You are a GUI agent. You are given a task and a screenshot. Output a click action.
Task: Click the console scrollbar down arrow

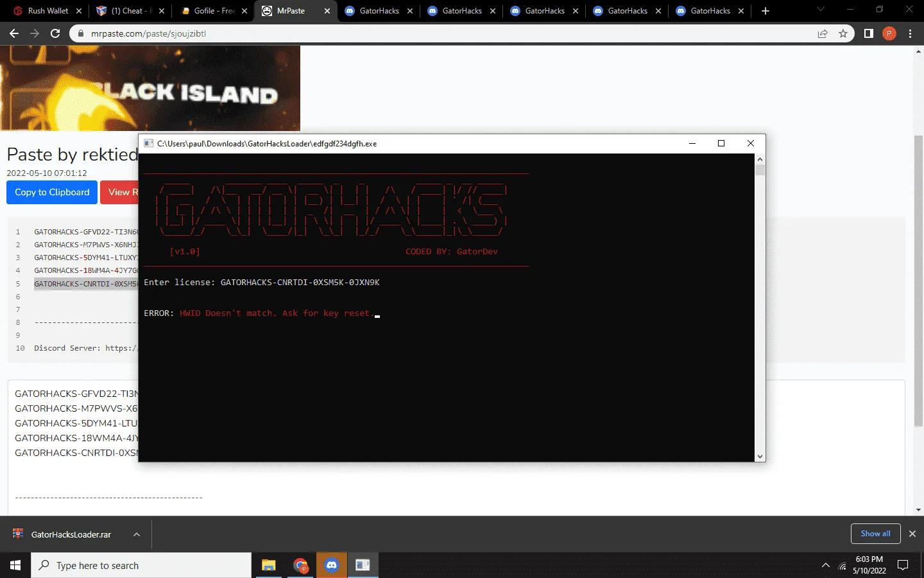click(760, 457)
